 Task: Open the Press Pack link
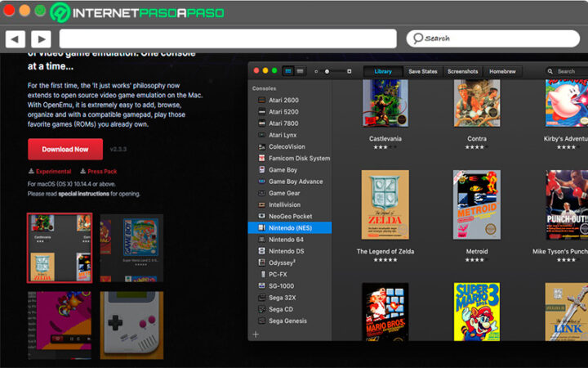(x=101, y=172)
